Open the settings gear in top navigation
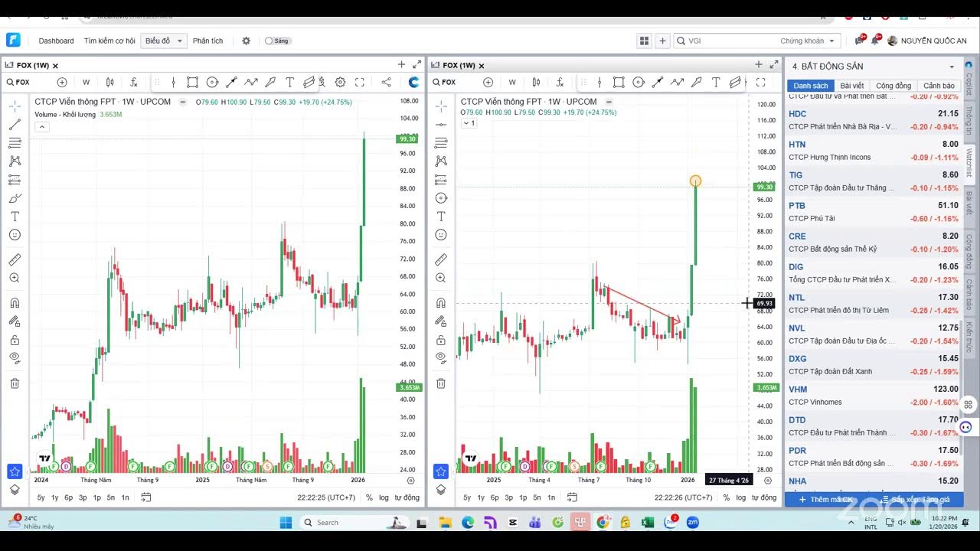 pos(246,41)
